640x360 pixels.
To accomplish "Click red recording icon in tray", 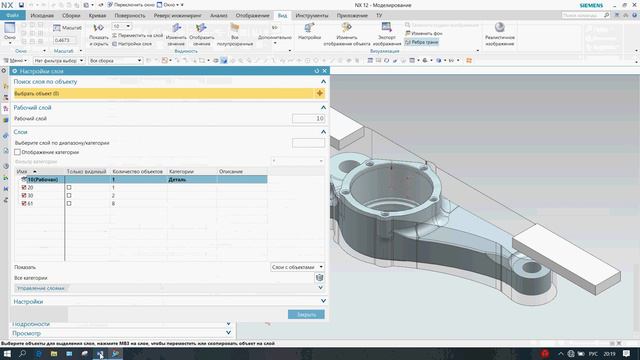I will (545, 353).
